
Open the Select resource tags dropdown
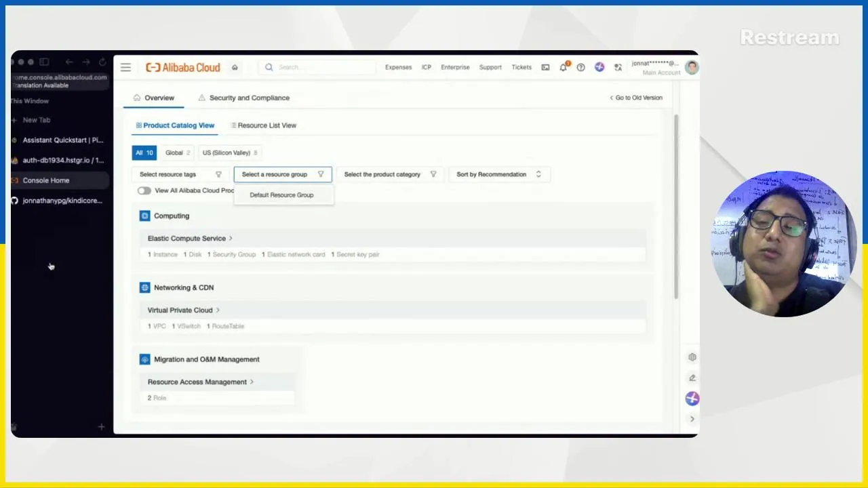pos(180,174)
